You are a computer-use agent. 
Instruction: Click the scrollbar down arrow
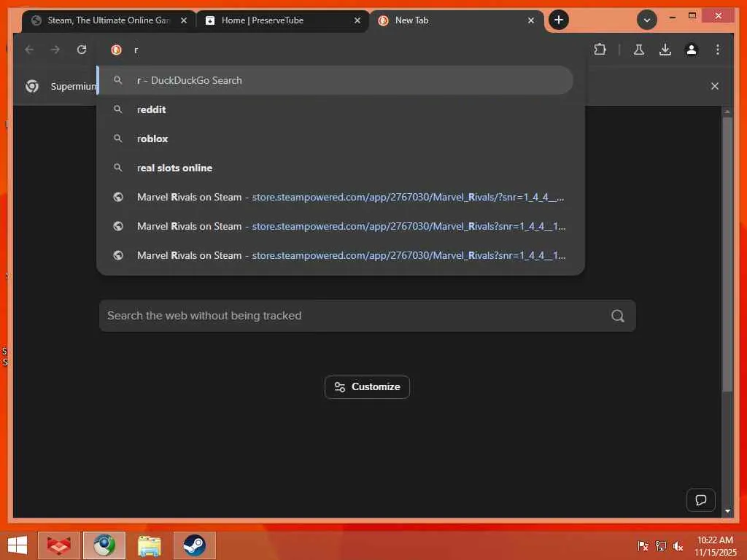tap(727, 511)
